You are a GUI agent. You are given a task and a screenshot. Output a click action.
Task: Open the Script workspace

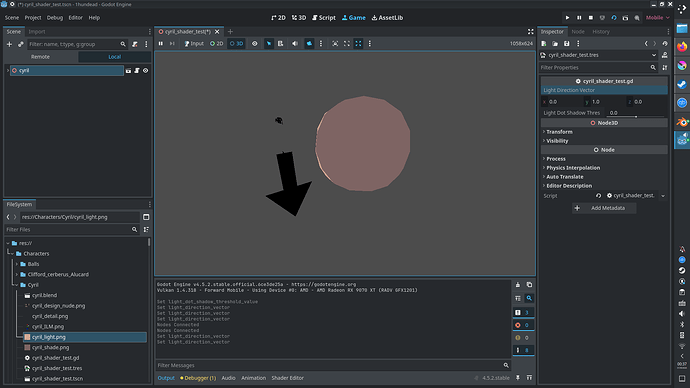coord(324,18)
